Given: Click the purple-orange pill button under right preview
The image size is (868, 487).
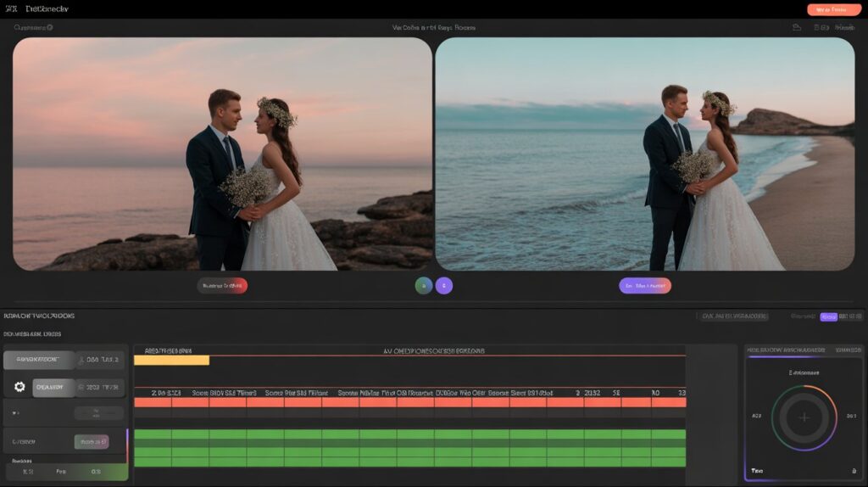Looking at the screenshot, I should point(645,286).
